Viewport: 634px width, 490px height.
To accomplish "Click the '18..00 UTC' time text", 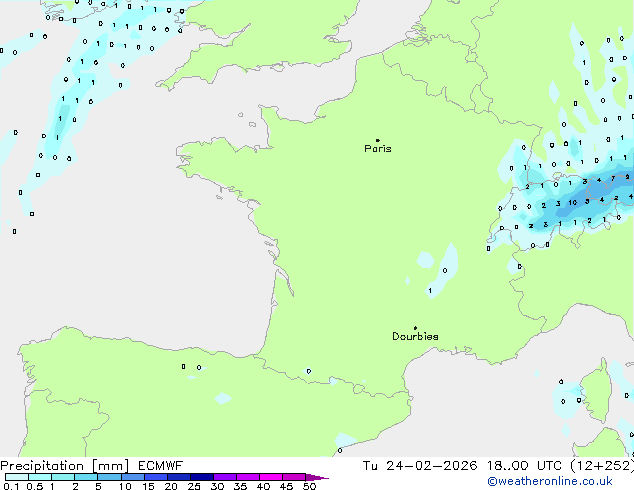I will [x=524, y=466].
